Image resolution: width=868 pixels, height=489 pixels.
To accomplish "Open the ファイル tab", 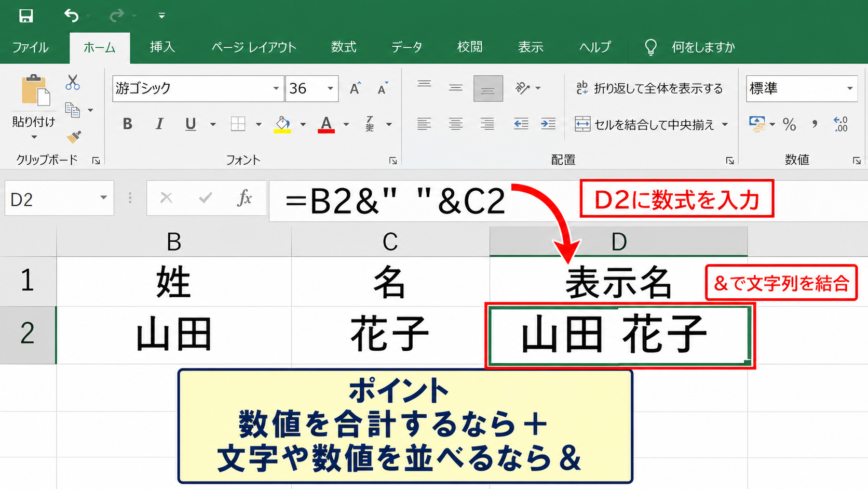I will point(30,47).
